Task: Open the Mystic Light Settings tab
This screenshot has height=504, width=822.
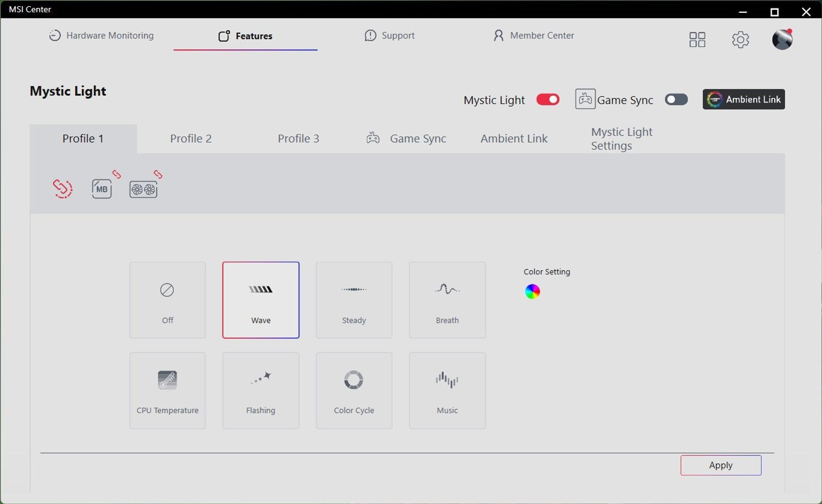Action: (622, 139)
